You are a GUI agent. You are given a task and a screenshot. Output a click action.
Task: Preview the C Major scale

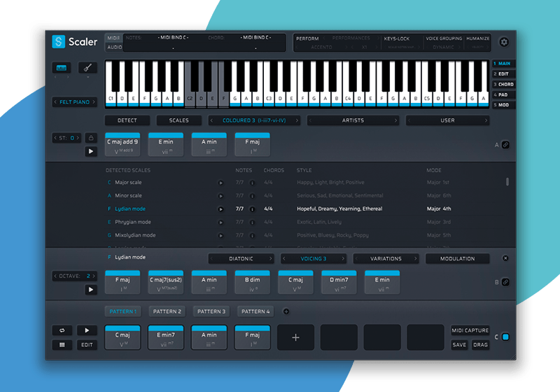[220, 183]
